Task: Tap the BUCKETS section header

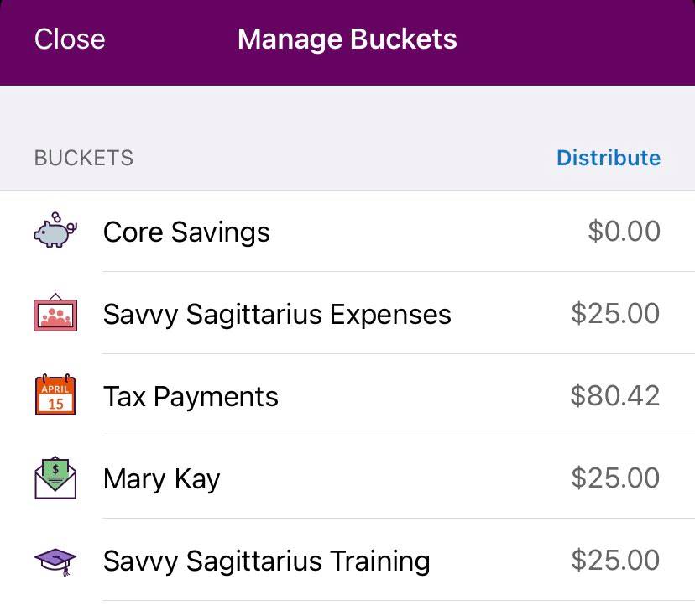Action: [83, 158]
